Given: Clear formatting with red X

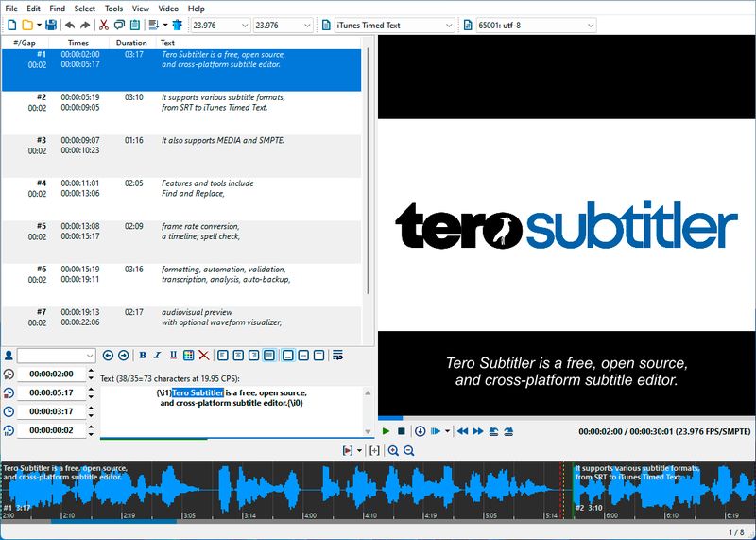Looking at the screenshot, I should [204, 356].
